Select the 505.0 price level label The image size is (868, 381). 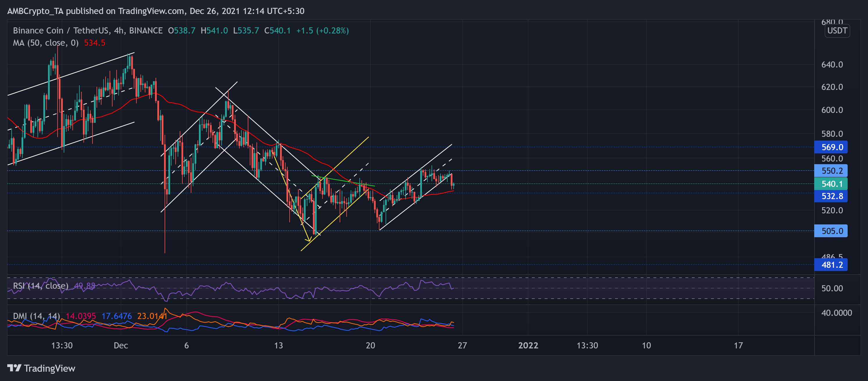830,231
